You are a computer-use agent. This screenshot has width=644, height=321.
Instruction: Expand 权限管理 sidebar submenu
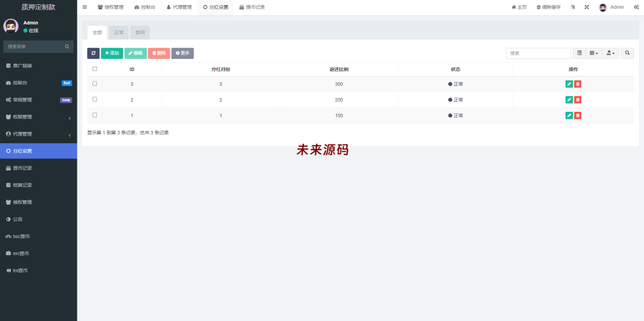pyautogui.click(x=38, y=117)
